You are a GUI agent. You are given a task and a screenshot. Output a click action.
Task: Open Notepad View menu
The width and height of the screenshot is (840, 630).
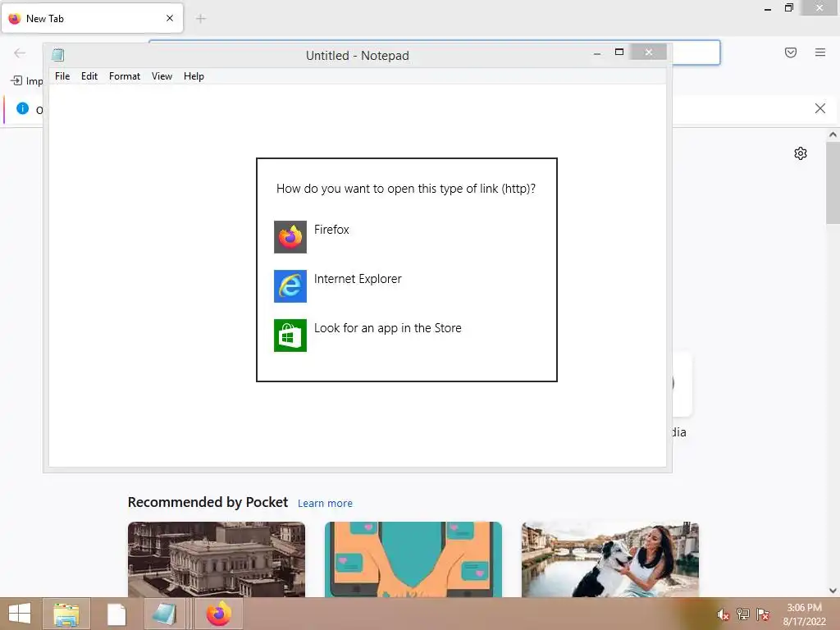coord(162,76)
